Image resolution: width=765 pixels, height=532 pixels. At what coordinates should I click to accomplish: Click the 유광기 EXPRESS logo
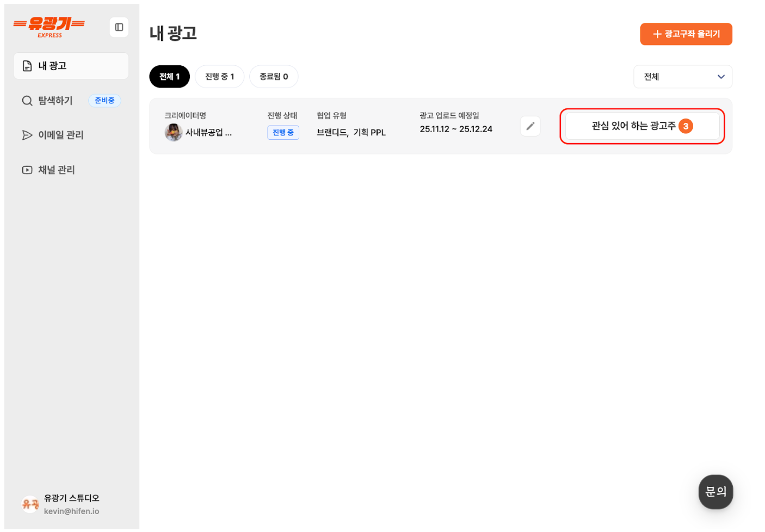point(49,27)
